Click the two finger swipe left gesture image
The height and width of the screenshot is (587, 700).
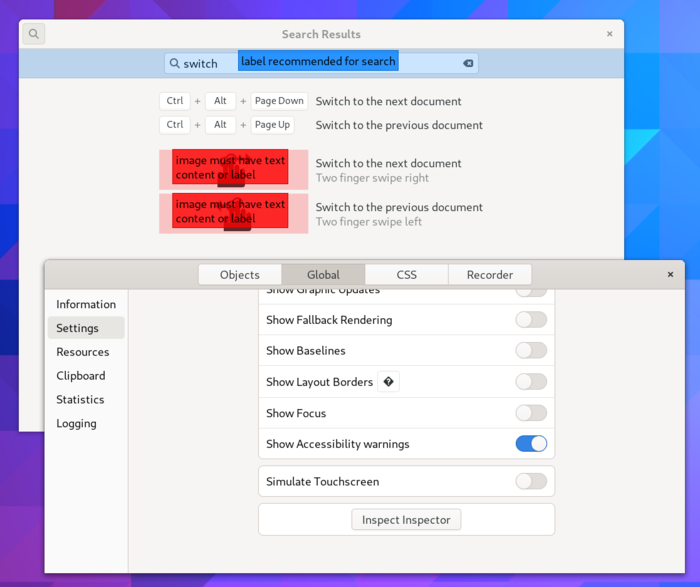click(x=233, y=213)
